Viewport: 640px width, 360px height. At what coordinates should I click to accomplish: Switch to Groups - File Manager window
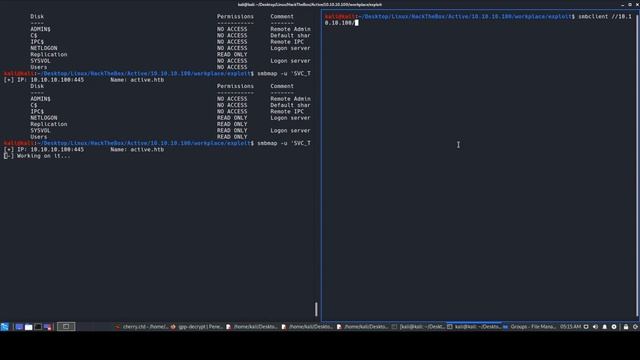529,327
